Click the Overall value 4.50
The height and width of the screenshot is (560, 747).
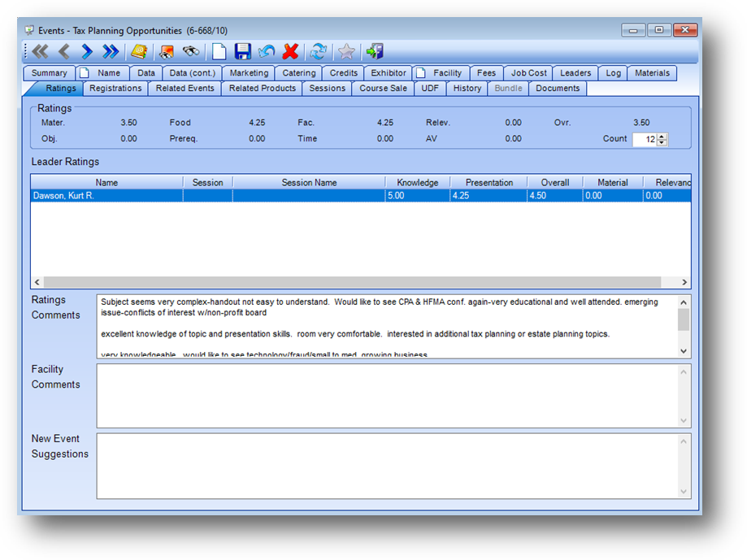point(538,196)
